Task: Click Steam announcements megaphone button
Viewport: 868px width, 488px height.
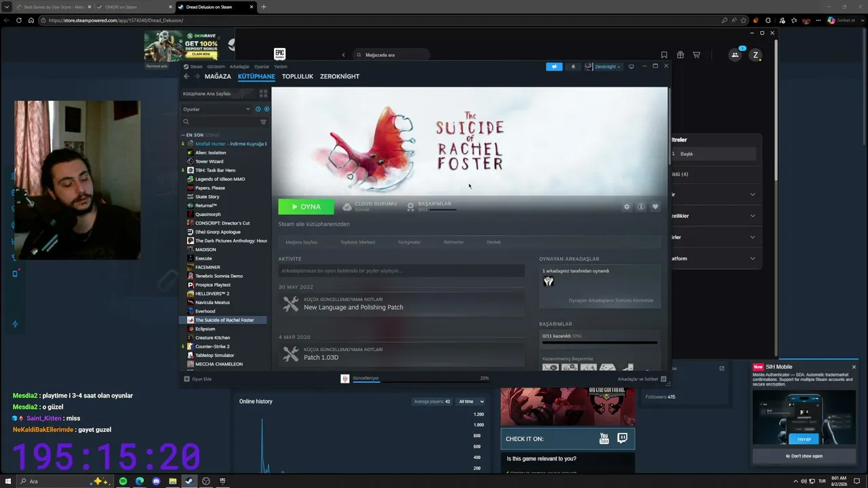Action: tap(554, 66)
